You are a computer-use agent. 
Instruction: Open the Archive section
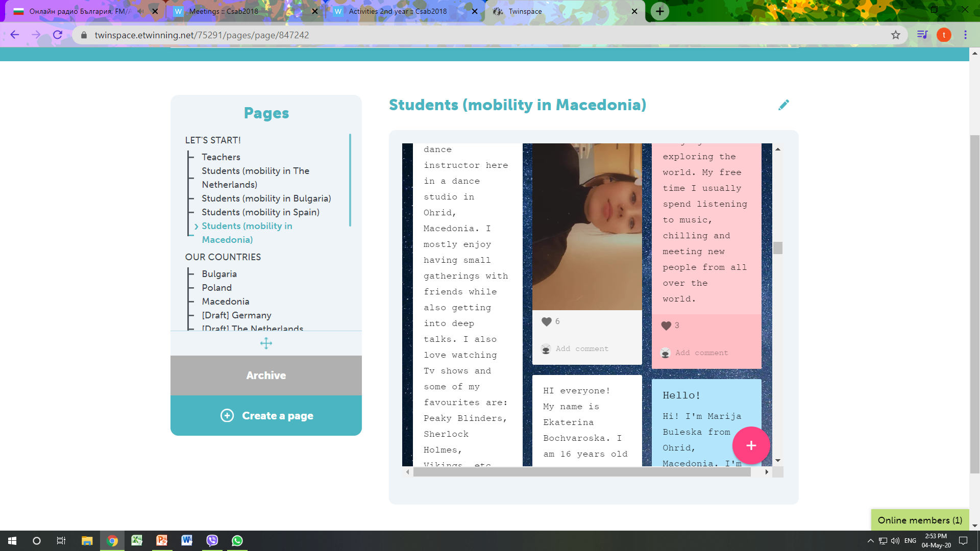266,375
